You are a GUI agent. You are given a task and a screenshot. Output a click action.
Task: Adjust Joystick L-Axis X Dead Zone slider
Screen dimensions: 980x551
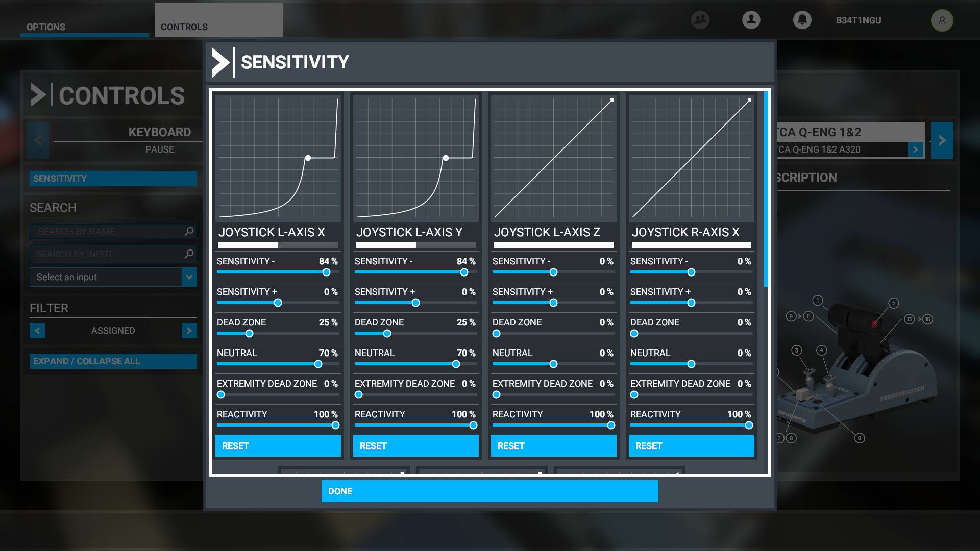pos(249,334)
